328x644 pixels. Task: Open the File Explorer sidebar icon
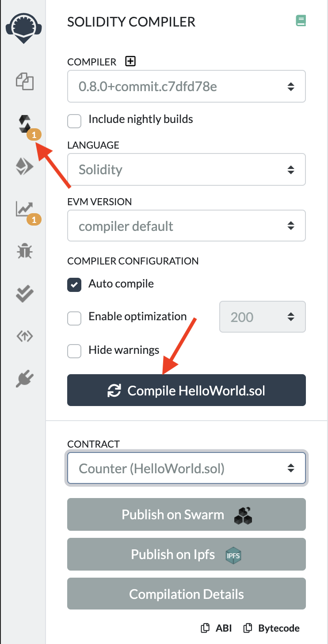[25, 82]
